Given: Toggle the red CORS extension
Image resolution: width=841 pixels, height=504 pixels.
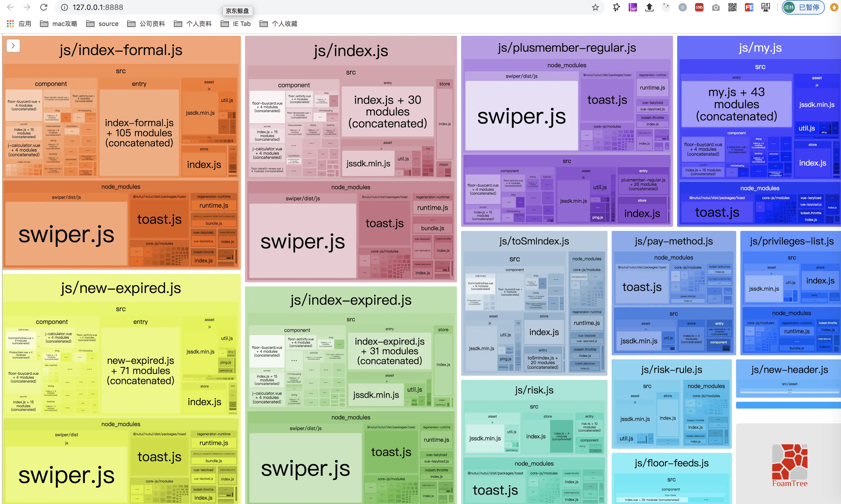Looking at the screenshot, I should point(699,7).
